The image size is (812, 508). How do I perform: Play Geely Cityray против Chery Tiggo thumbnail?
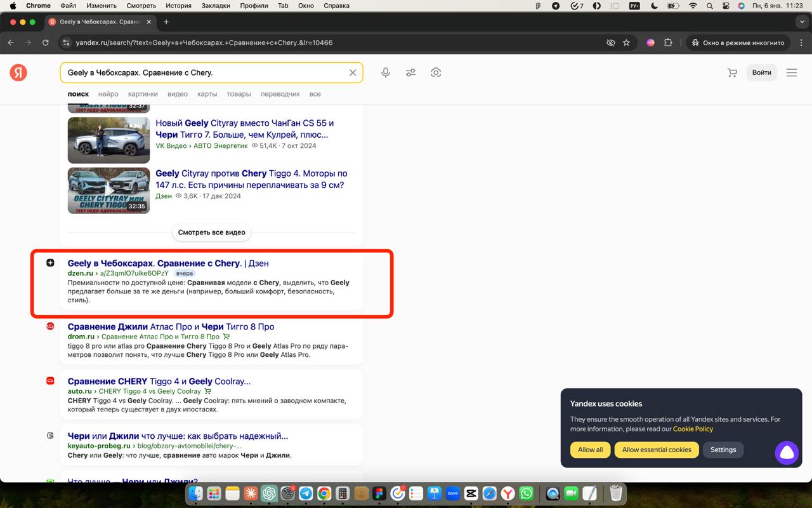pyautogui.click(x=109, y=190)
